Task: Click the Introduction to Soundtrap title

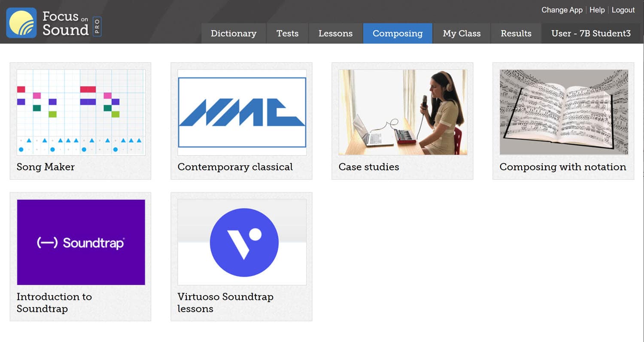Action: pos(54,302)
